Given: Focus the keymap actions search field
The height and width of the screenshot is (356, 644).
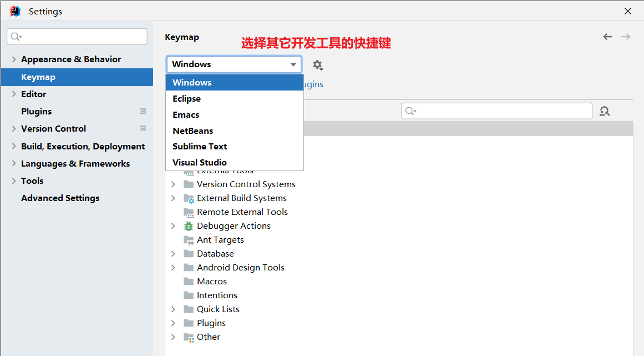Looking at the screenshot, I should click(x=496, y=111).
